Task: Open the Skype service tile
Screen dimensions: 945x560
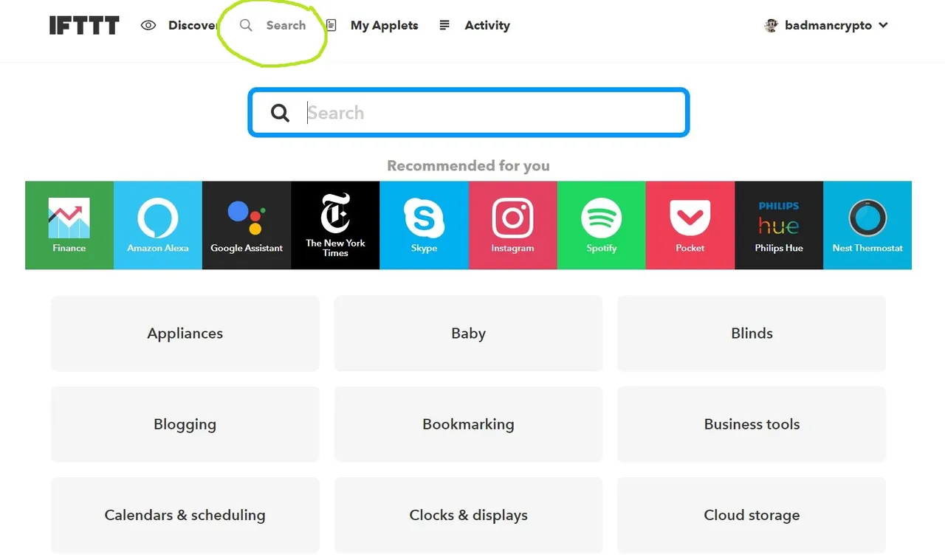Action: point(424,225)
